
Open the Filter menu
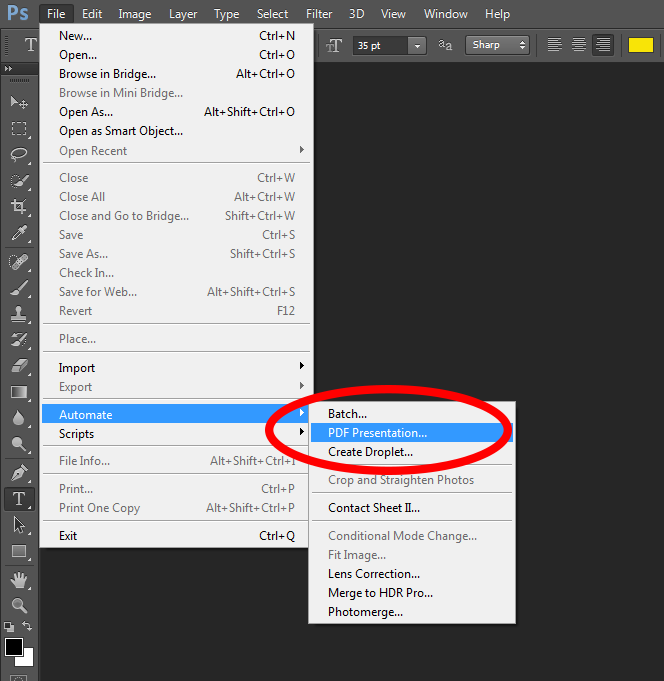(319, 14)
